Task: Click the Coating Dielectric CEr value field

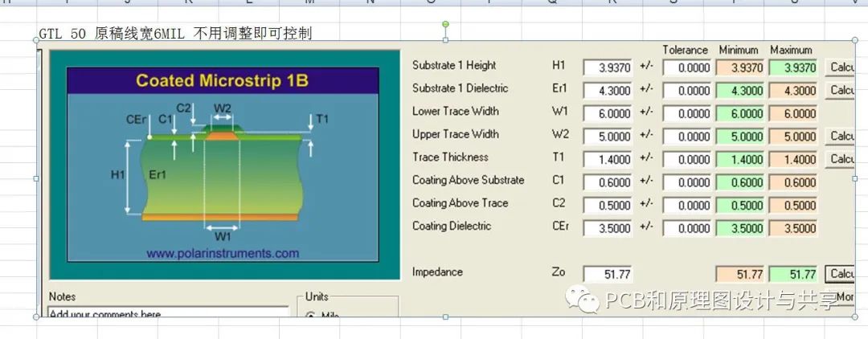Action: [x=608, y=228]
